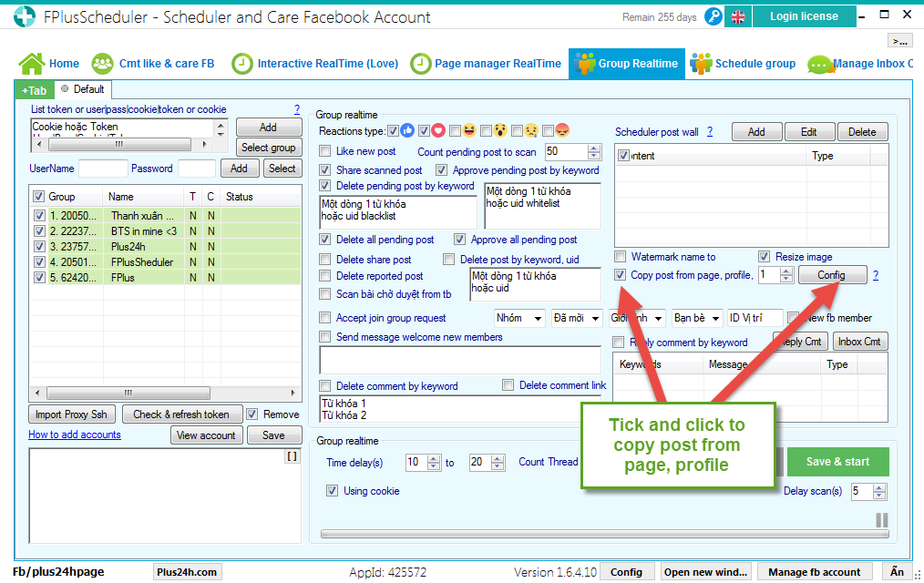Tick Accept join group request
The image size is (924, 583).
point(324,318)
